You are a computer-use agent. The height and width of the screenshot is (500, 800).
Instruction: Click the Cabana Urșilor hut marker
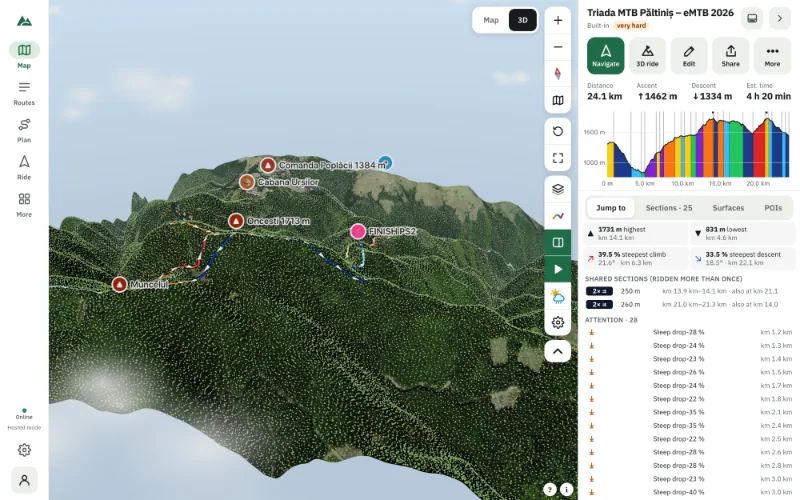pos(247,182)
